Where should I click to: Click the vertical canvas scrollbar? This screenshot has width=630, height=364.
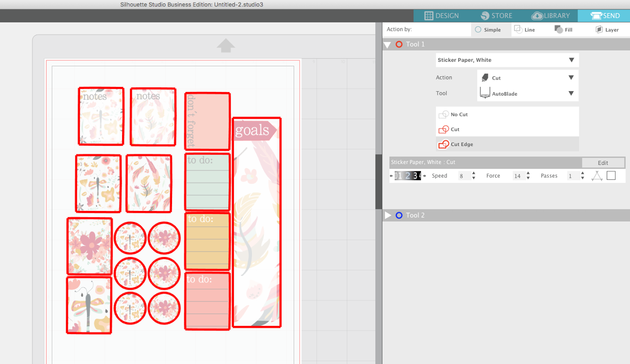click(379, 182)
